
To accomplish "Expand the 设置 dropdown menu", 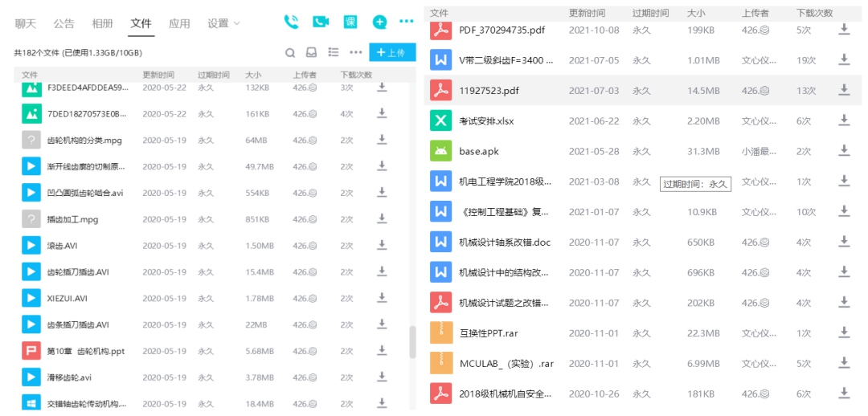I will click(x=224, y=23).
